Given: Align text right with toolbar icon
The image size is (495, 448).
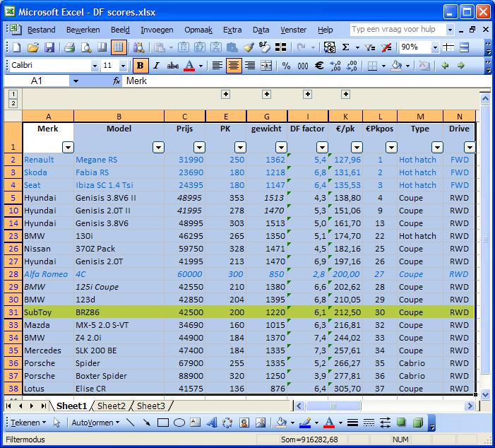Looking at the screenshot, I should pos(250,66).
